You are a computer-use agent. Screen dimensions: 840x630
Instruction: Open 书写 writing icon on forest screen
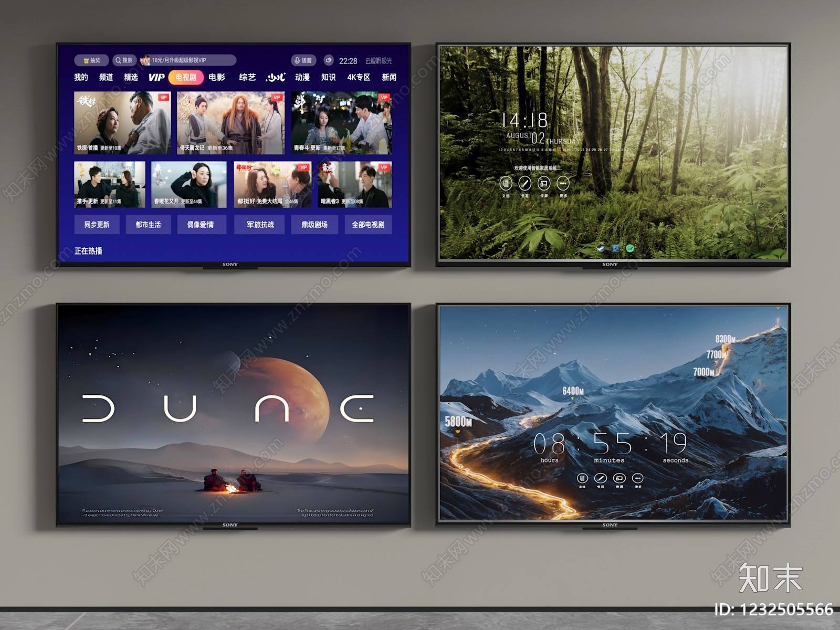525,184
